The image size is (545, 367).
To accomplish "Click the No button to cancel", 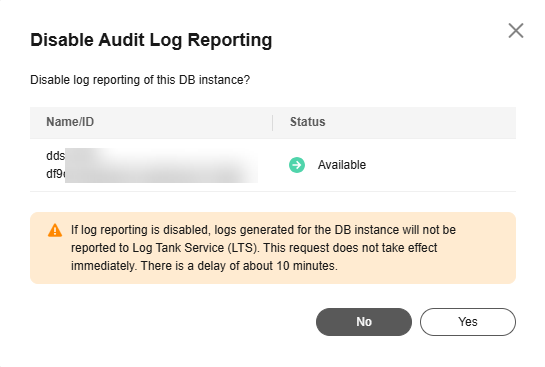I will (x=364, y=322).
